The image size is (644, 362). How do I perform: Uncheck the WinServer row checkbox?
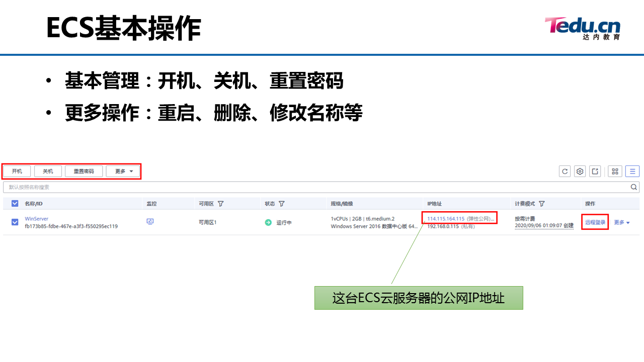click(x=14, y=222)
